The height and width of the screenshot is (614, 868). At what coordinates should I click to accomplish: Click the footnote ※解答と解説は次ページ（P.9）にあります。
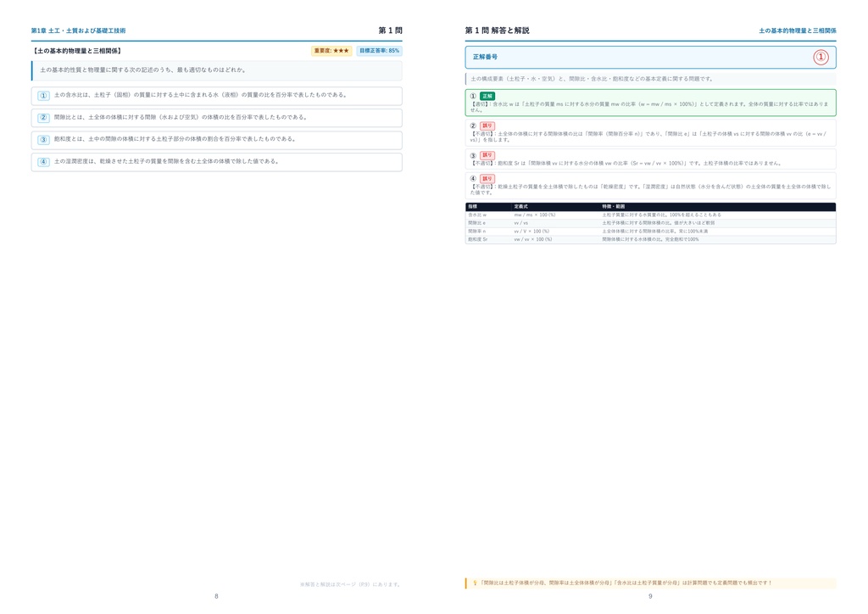coord(350,584)
